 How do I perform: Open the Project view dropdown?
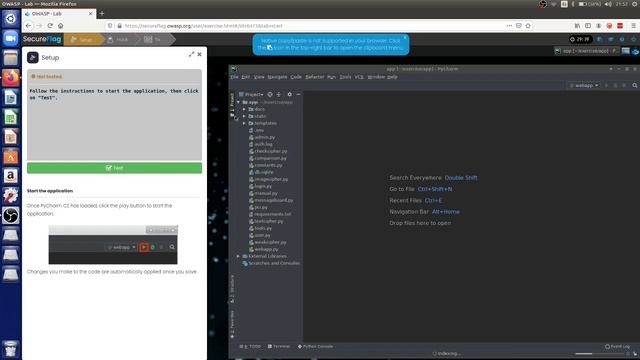(251, 94)
